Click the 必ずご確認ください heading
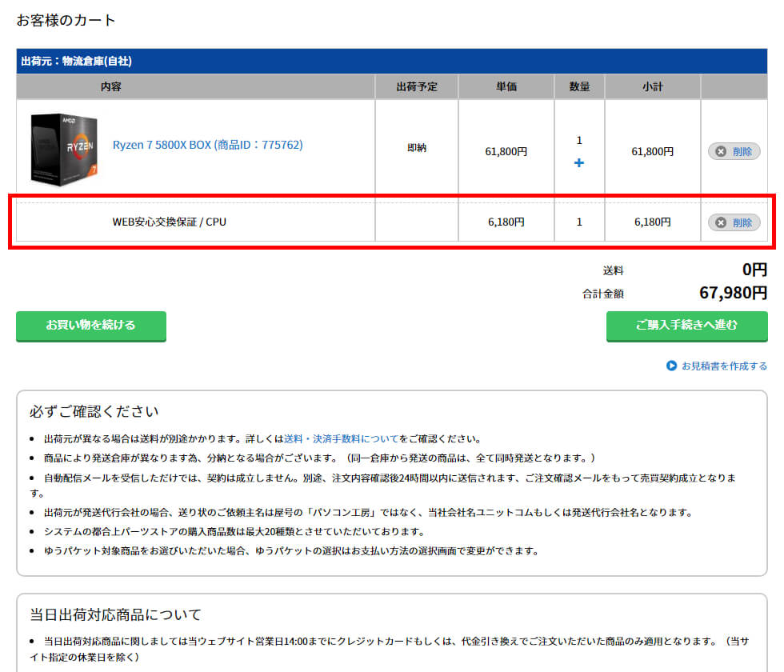The width and height of the screenshot is (784, 672). 94,411
